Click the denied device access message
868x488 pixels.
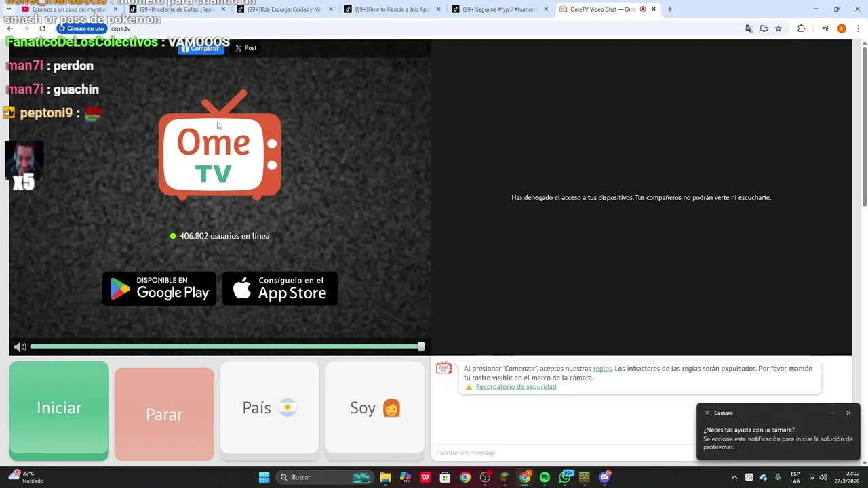pyautogui.click(x=641, y=197)
